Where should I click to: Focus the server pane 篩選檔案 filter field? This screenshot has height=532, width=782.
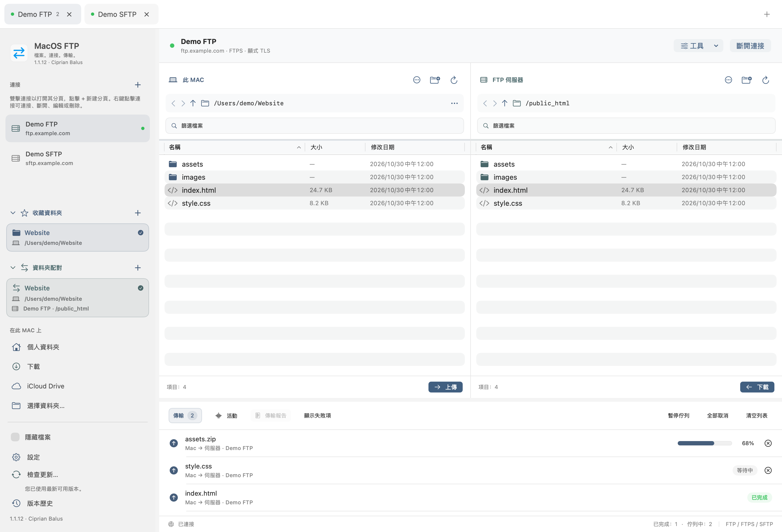626,126
